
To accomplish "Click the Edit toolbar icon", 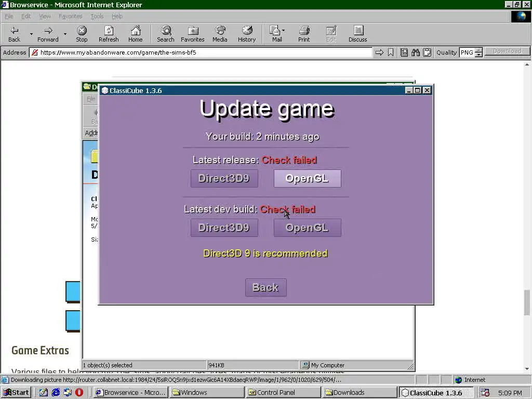I will tap(331, 34).
